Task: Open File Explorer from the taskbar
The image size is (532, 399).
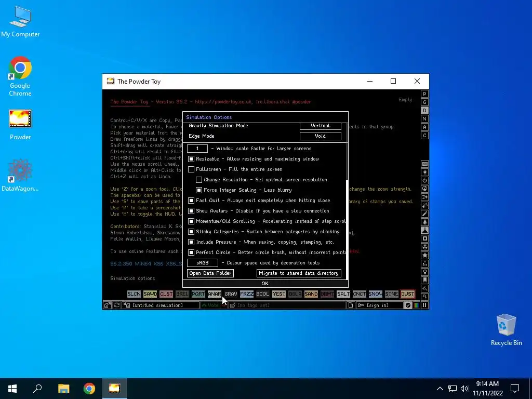Action: pyautogui.click(x=63, y=389)
